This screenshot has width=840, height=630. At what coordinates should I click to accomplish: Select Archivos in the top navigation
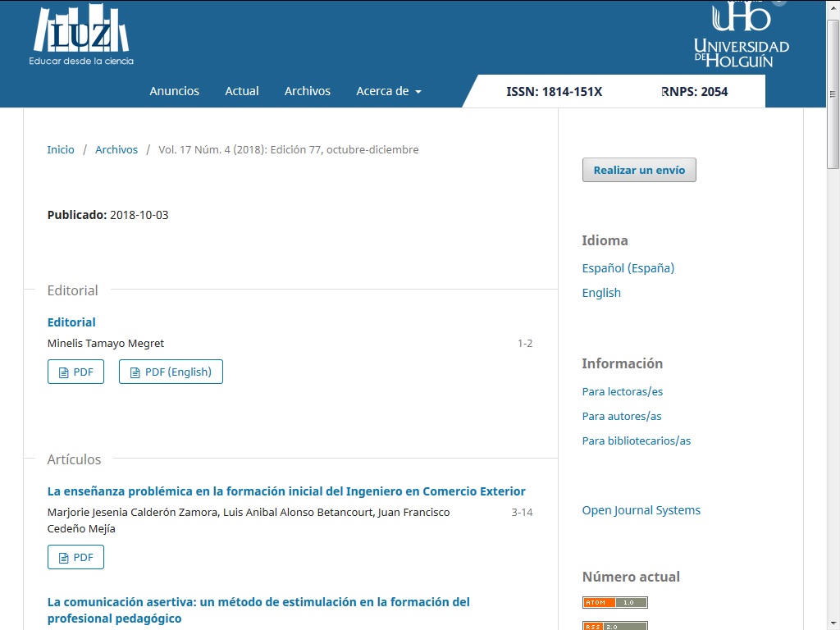click(x=307, y=91)
